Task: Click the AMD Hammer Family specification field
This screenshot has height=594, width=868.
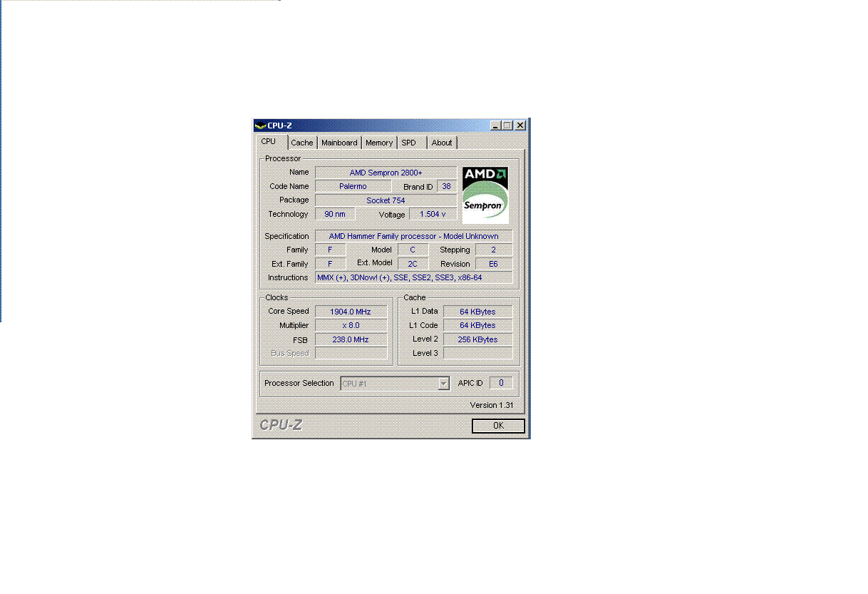Action: pyautogui.click(x=413, y=236)
